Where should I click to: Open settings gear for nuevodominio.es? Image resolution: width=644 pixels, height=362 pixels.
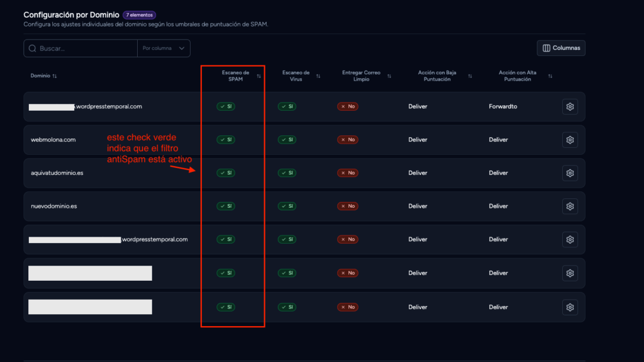570,206
